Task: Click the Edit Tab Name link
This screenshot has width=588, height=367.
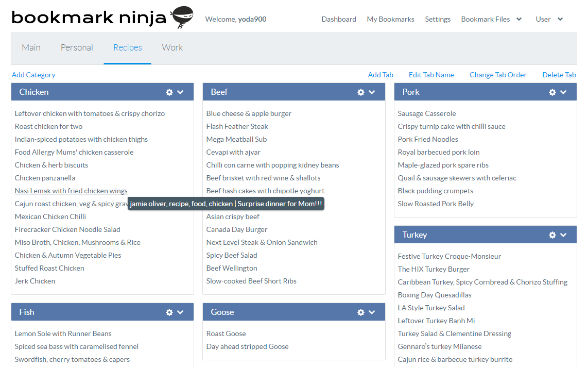Action: (x=431, y=75)
